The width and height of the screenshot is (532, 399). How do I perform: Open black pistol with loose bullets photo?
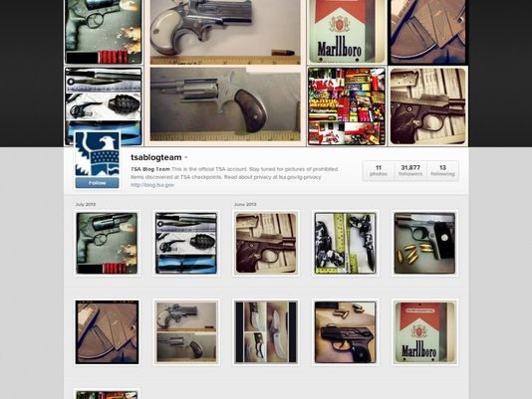pyautogui.click(x=345, y=332)
